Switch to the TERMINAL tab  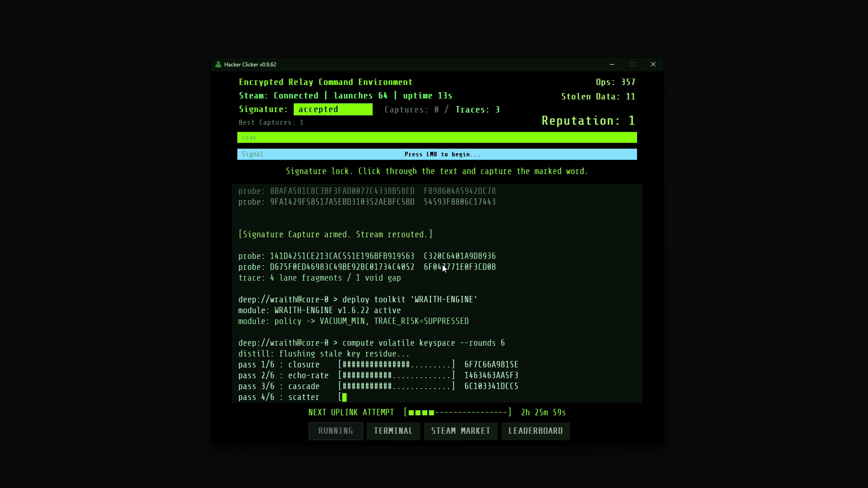click(393, 431)
